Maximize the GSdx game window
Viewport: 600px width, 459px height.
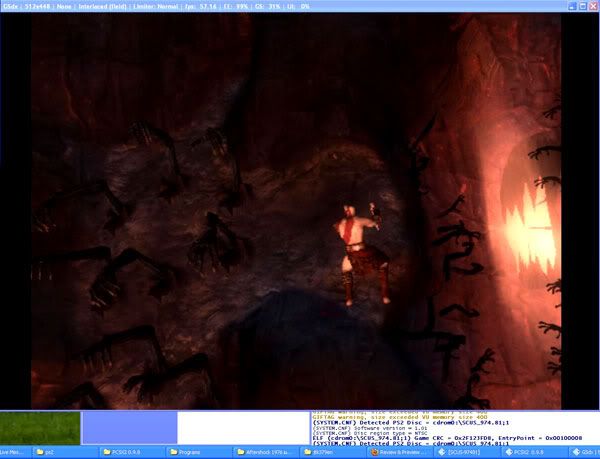tap(583, 6)
